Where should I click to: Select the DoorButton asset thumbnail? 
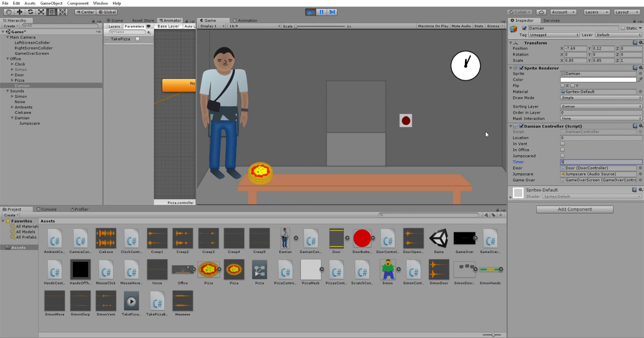coord(362,239)
